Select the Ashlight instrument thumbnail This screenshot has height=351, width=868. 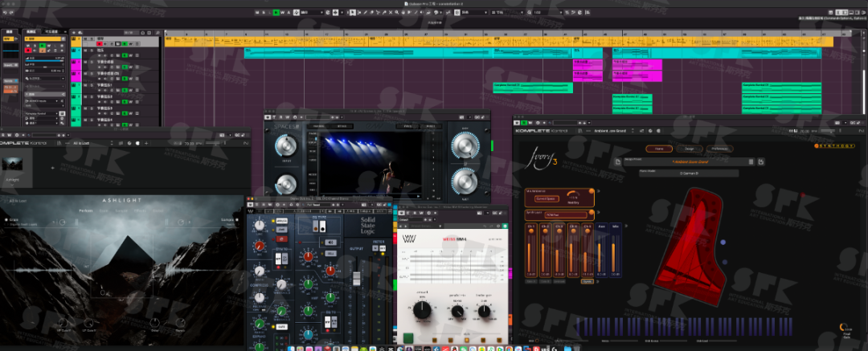click(x=13, y=164)
